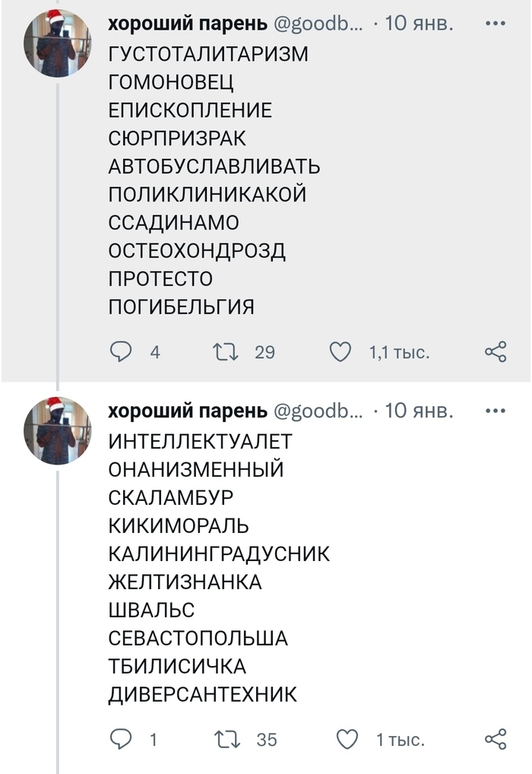Viewport: 532px width, 774px height.
Task: Share the tweet ending with ПОГИБЕЛЬГИЯ
Action: tap(496, 352)
